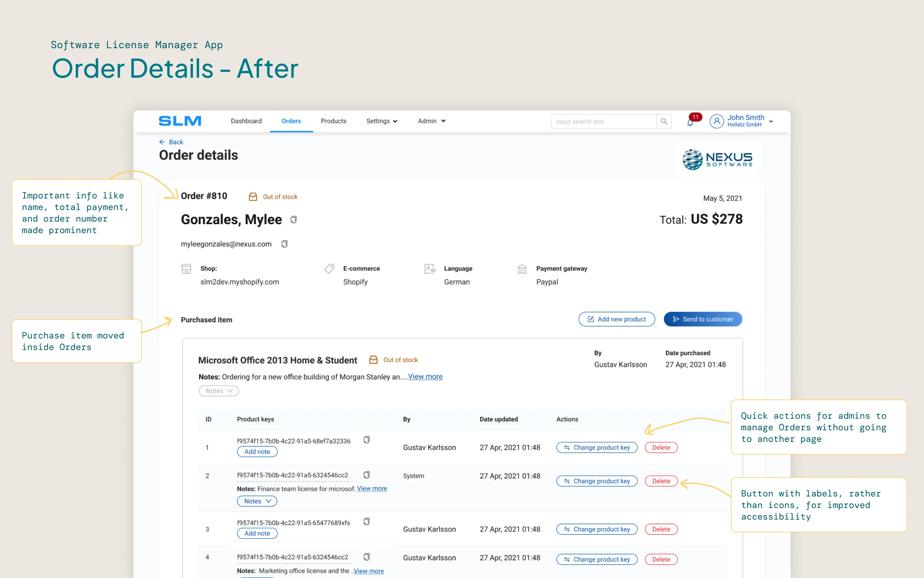Click out of stock icon beside Order #810
This screenshot has height=578, width=924.
pyautogui.click(x=253, y=197)
